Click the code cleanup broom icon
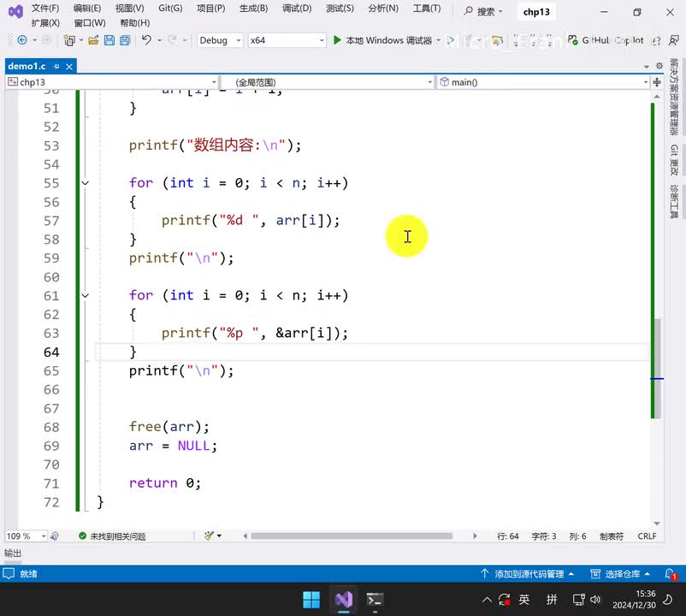The image size is (686, 616). coord(209,536)
